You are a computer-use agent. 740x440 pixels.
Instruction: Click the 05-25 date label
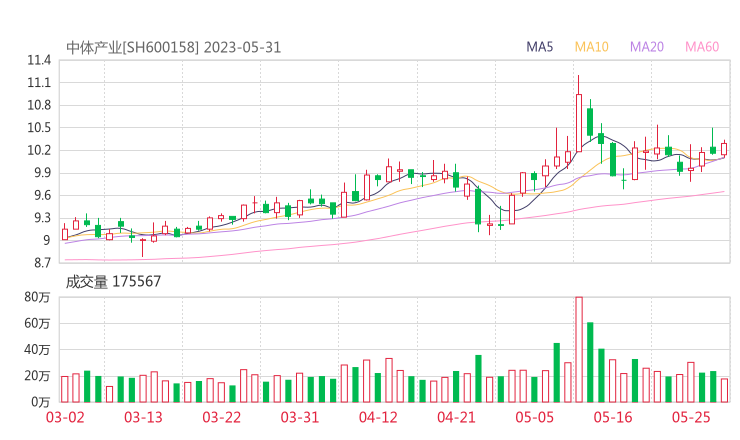click(x=691, y=417)
